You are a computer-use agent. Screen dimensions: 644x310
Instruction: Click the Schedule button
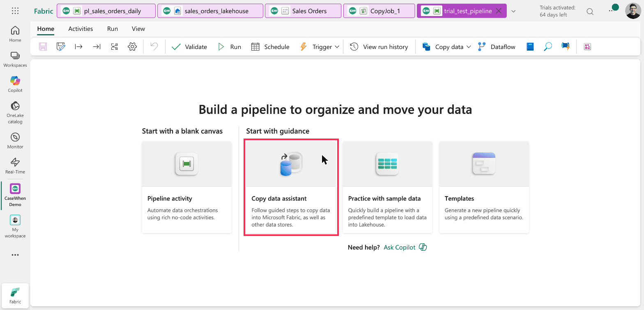coord(270,47)
